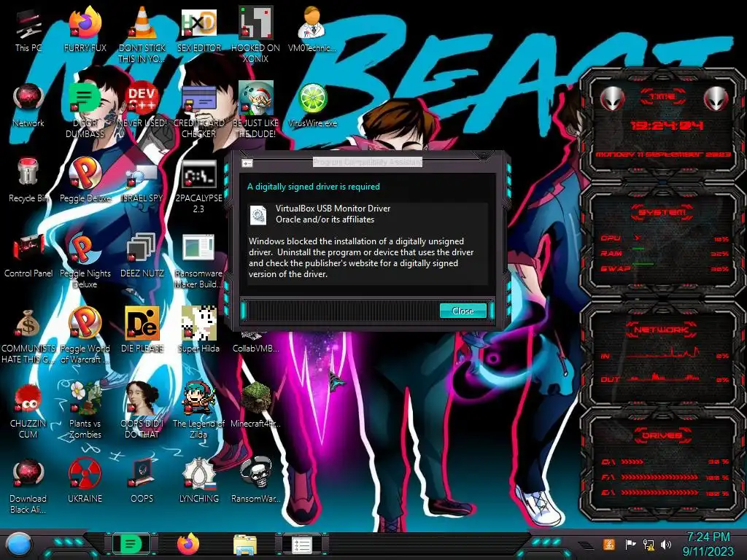Click the TIME gadget clock display

tap(667, 125)
